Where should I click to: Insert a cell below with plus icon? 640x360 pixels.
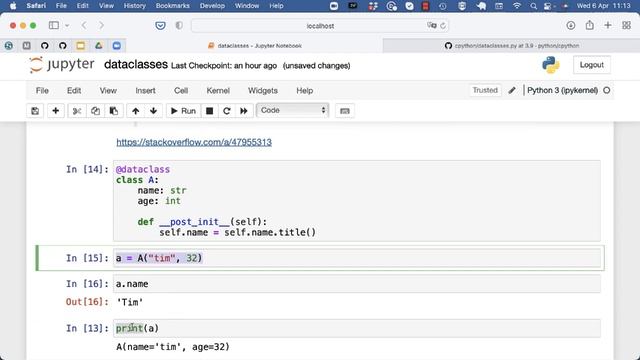click(x=56, y=111)
